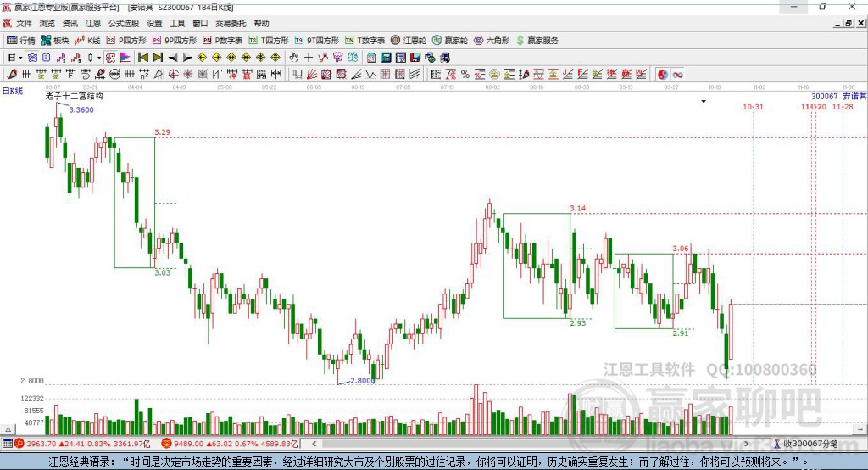This screenshot has height=470, width=868.
Task: Open 赢家服务 with dollar icon
Action: [x=537, y=41]
